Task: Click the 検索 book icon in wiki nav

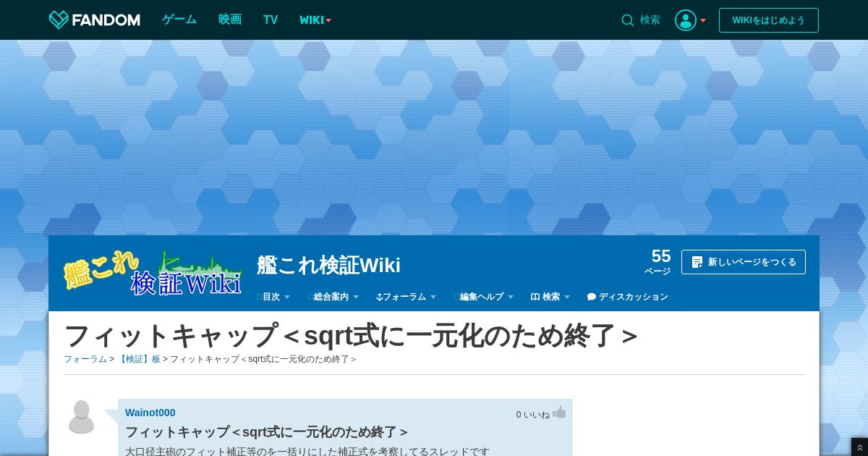Action: (x=535, y=297)
